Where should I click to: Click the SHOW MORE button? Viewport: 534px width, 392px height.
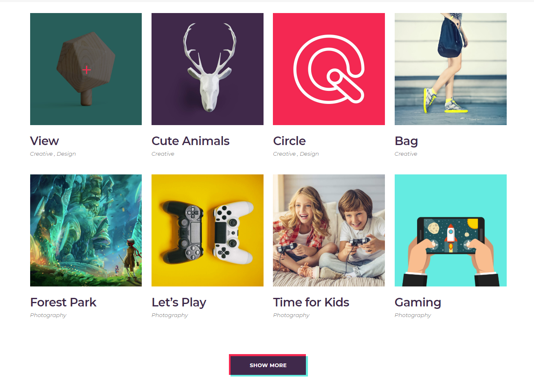pos(268,365)
